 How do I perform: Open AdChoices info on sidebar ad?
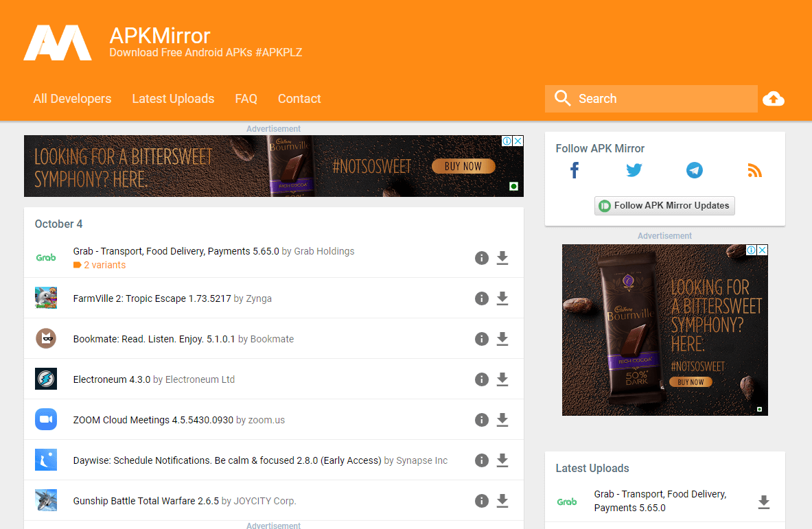[x=751, y=250]
